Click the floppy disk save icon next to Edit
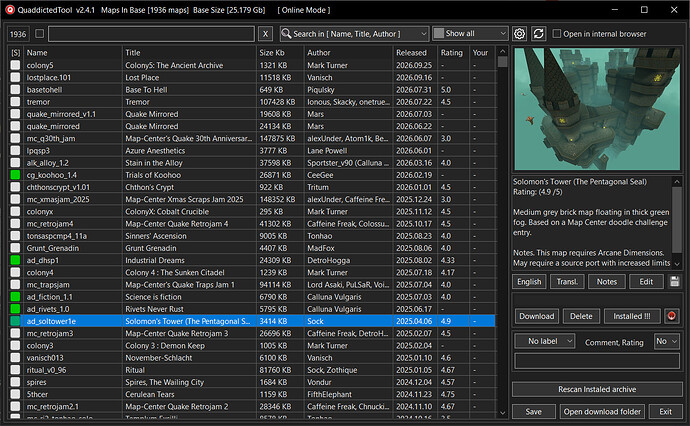This screenshot has height=426, width=690. (674, 282)
